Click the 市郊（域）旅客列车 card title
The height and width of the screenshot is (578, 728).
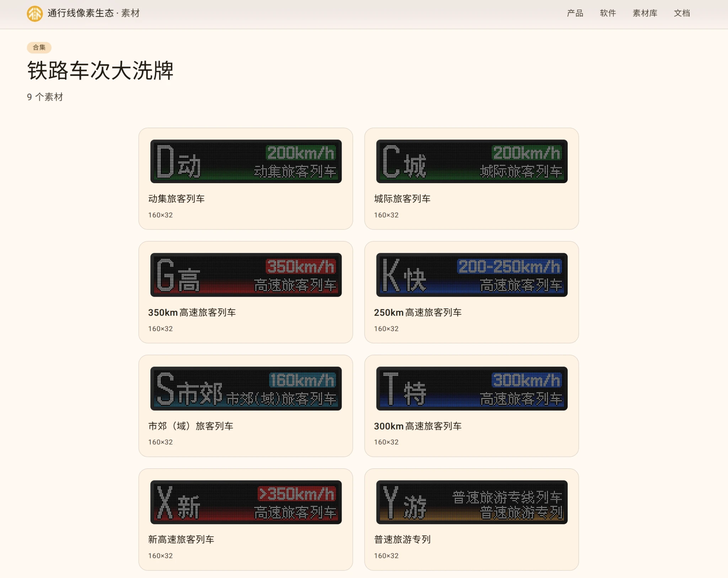point(191,426)
